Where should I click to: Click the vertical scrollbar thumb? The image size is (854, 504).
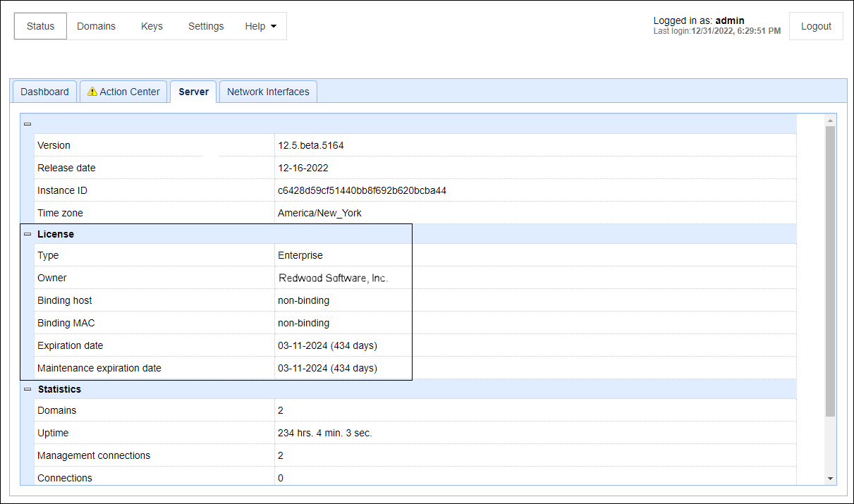(830, 268)
